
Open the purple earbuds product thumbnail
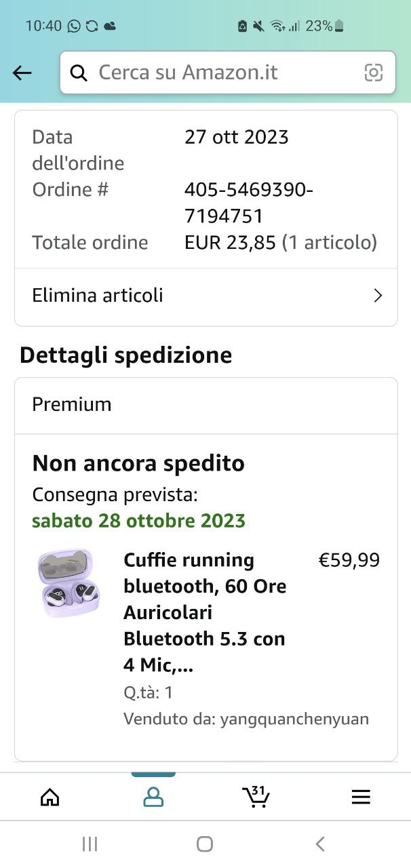click(68, 583)
